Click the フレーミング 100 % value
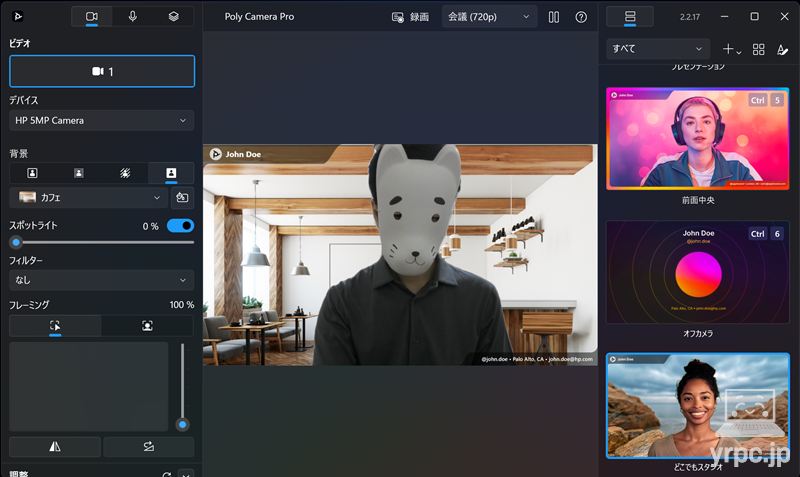The width and height of the screenshot is (800, 477). [182, 305]
